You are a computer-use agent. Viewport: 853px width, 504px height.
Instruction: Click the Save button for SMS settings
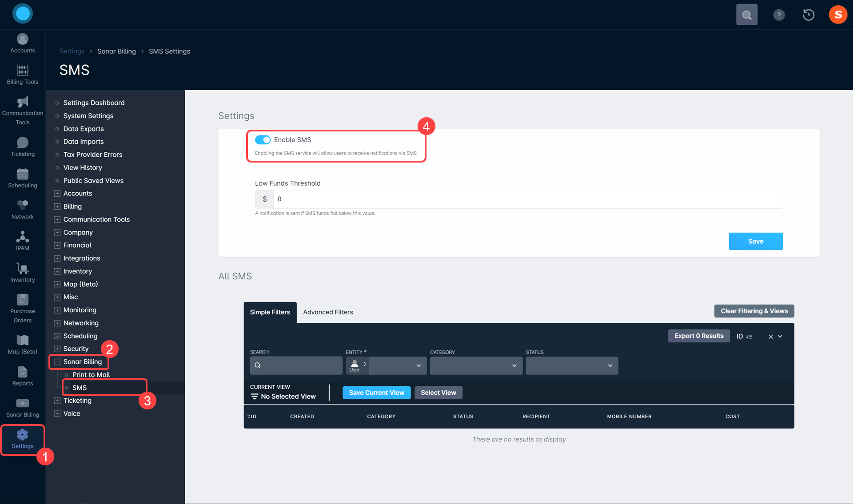click(756, 241)
